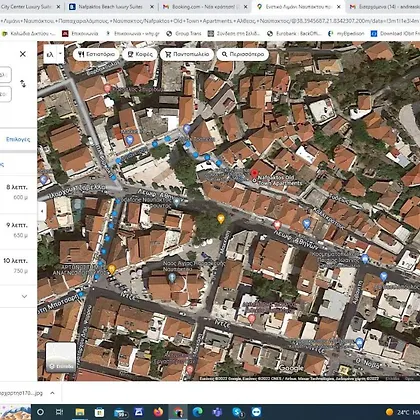The height and width of the screenshot is (420, 420).
Task: Filter by Καφές coffee chip
Action: click(x=140, y=54)
